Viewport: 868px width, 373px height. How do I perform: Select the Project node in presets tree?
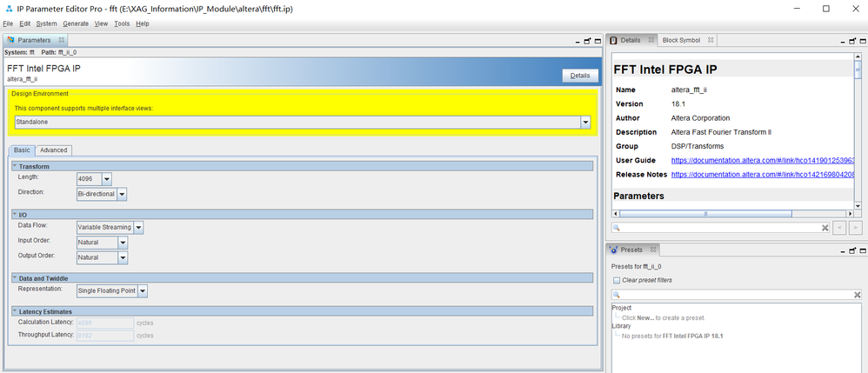click(x=621, y=308)
